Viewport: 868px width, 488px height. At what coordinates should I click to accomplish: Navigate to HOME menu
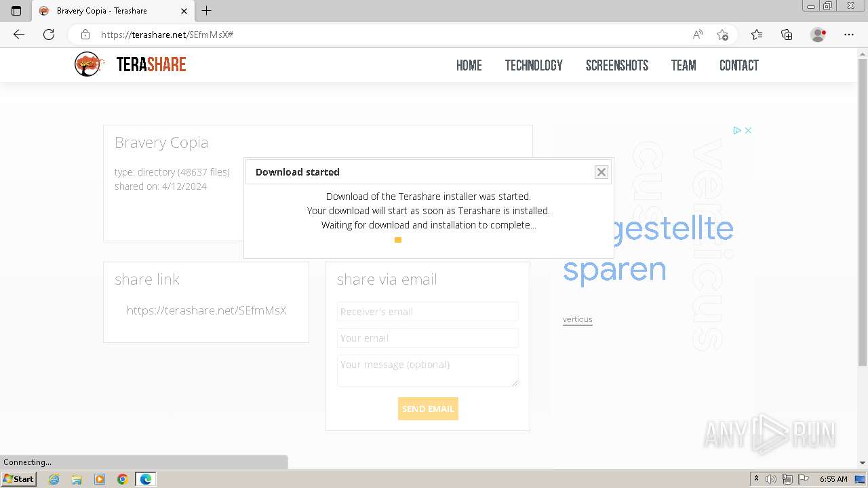[x=469, y=65]
